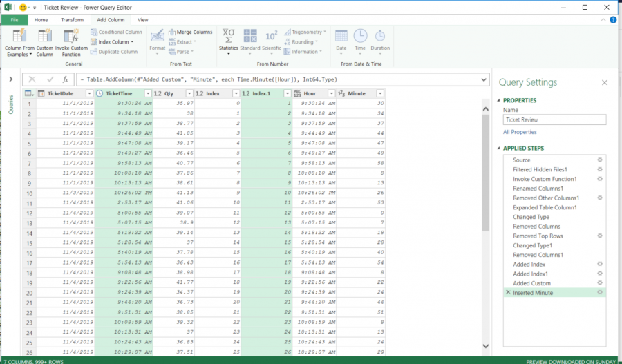Click the Statistics icon
The width and height of the screenshot is (622, 364).
229,36
